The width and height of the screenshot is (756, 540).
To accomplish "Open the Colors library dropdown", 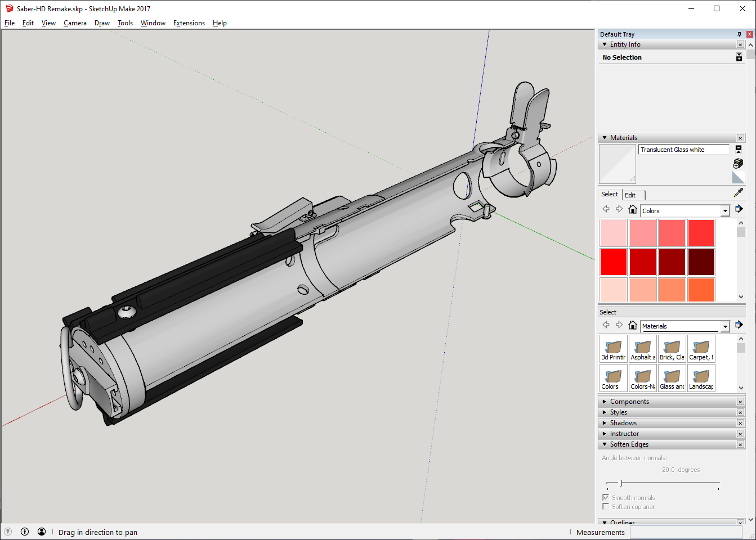I will [725, 211].
